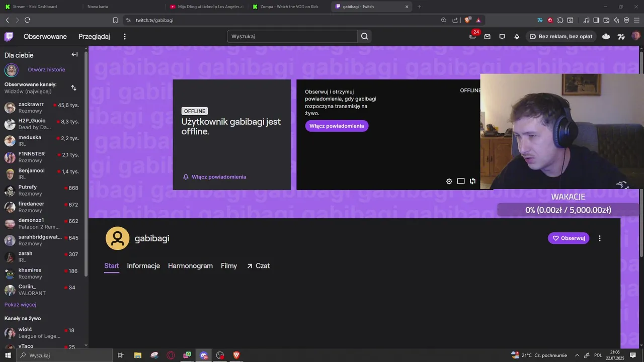Open demonzz1 channel in sidebar
644x362 pixels.
tap(42, 224)
